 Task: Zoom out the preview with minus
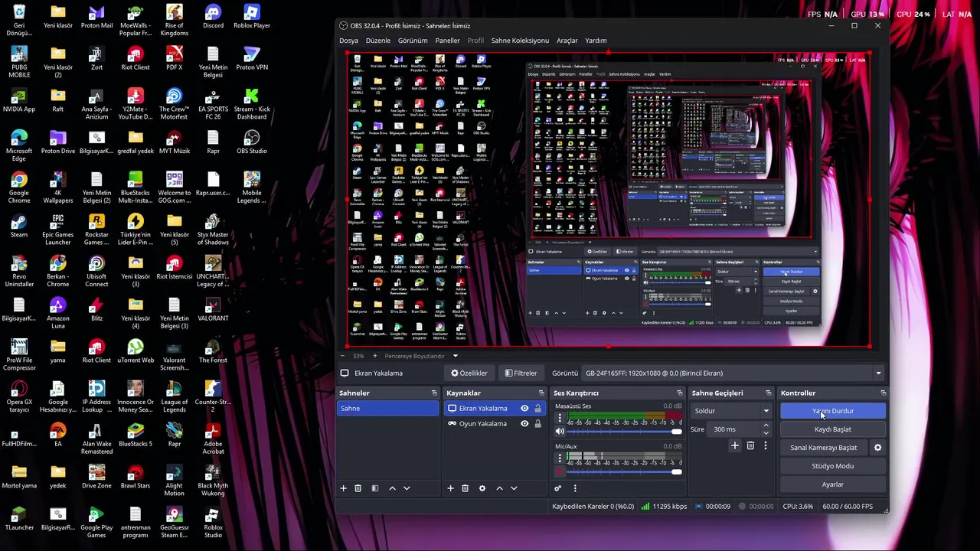(x=343, y=356)
